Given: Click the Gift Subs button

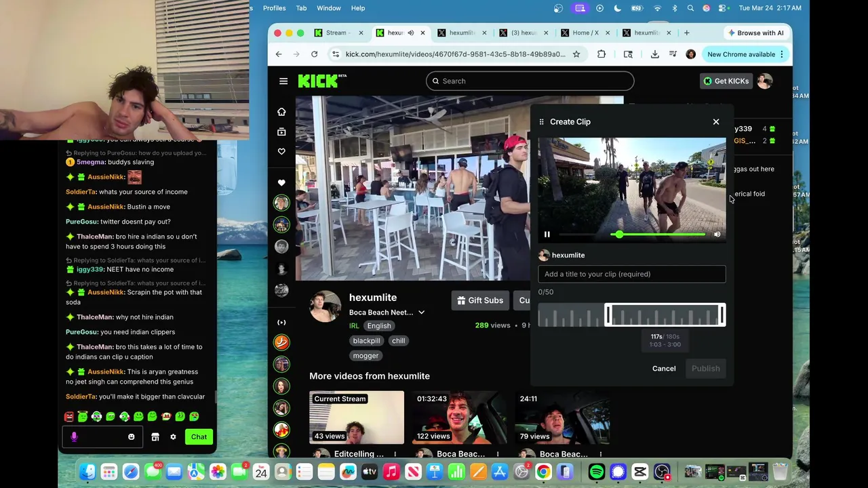Looking at the screenshot, I should point(480,300).
